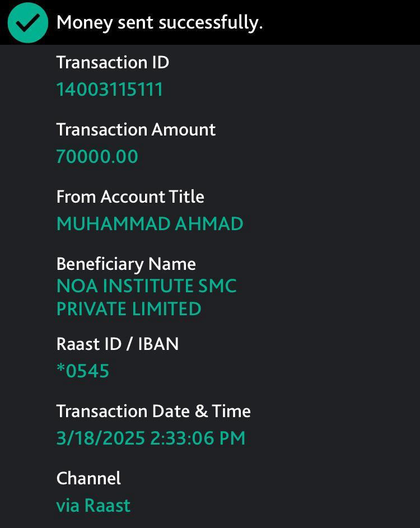The width and height of the screenshot is (420, 528).
Task: Click the green success checkmark icon
Action: click(x=27, y=22)
